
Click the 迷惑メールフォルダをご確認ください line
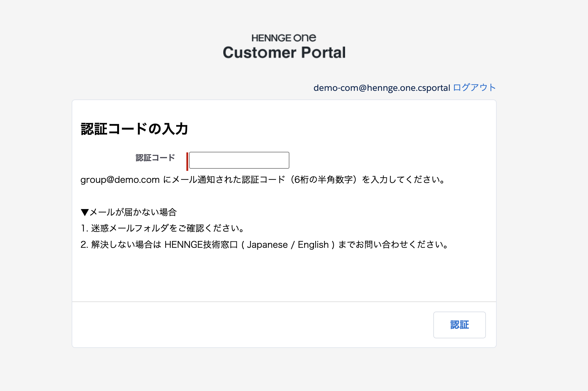tap(163, 228)
